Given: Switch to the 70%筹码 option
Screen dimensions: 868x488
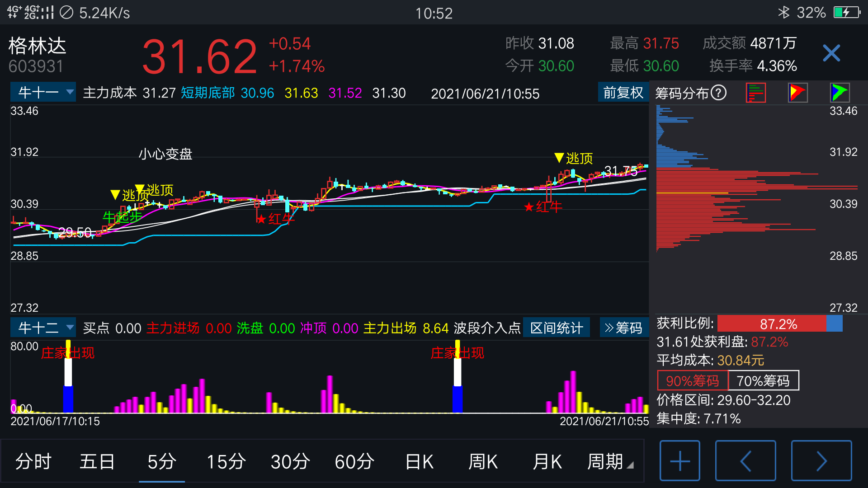Looking at the screenshot, I should coord(763,380).
